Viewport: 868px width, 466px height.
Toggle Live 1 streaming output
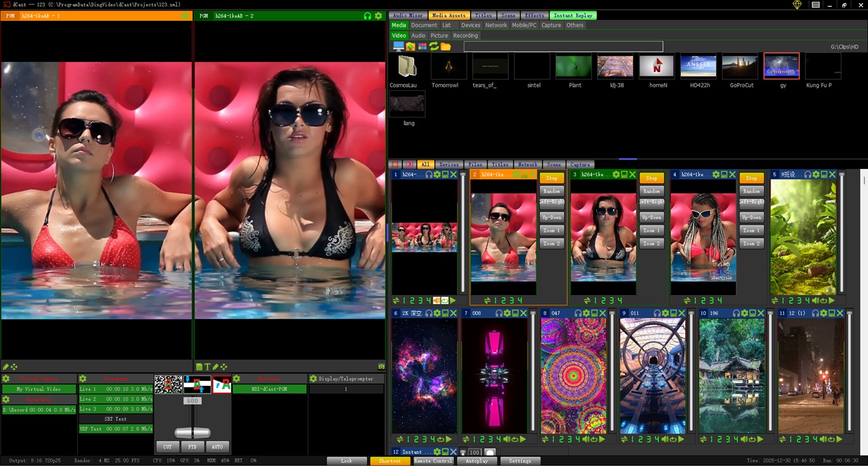point(116,389)
